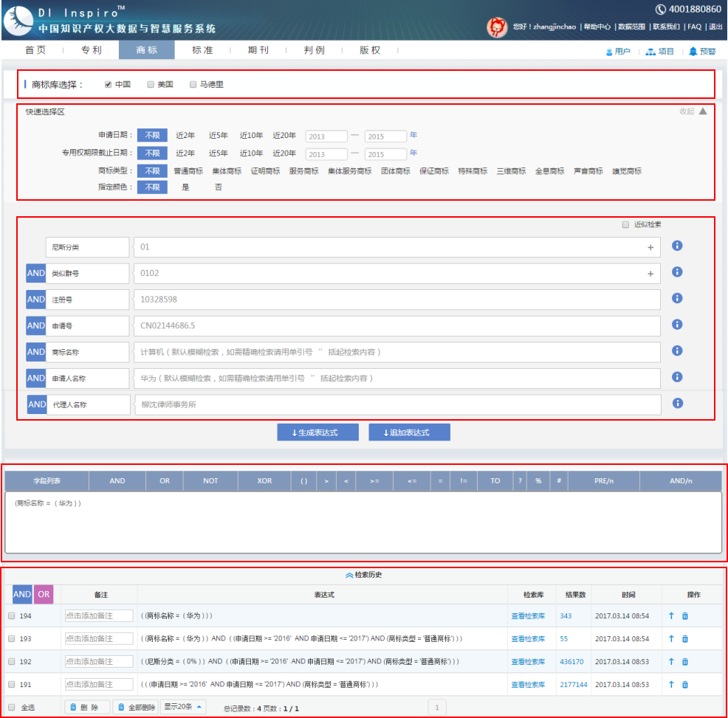
Task: Open the 判例 navigation tab
Action: [x=314, y=50]
